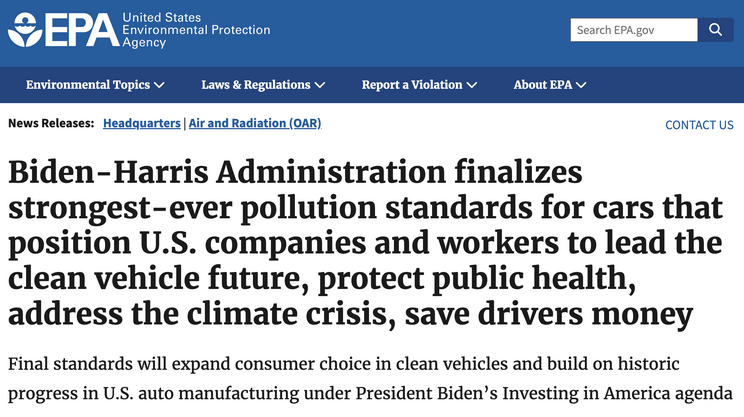This screenshot has width=744, height=417.
Task: Click the magnifying glass search button
Action: (715, 30)
